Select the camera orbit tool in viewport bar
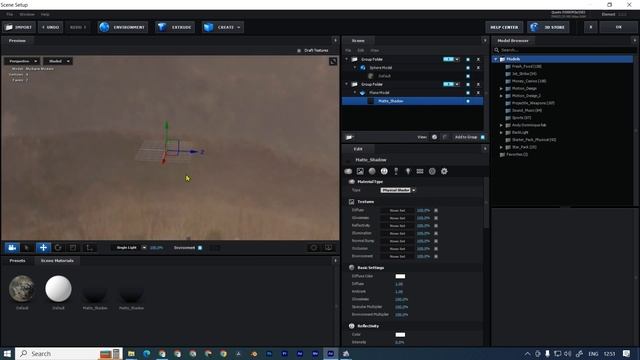This screenshot has height=360, width=640. click(x=12, y=247)
